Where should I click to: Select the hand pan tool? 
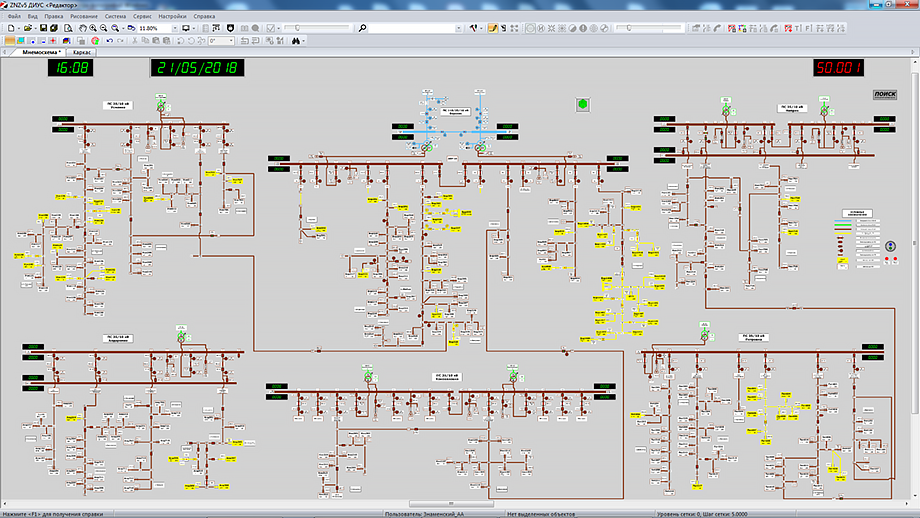83,28
